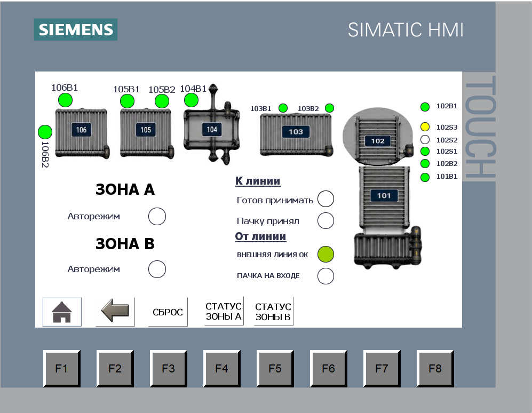This screenshot has width=532, height=413.
Task: Toggle Авторежим for ЗОНА В
Action: (x=157, y=269)
